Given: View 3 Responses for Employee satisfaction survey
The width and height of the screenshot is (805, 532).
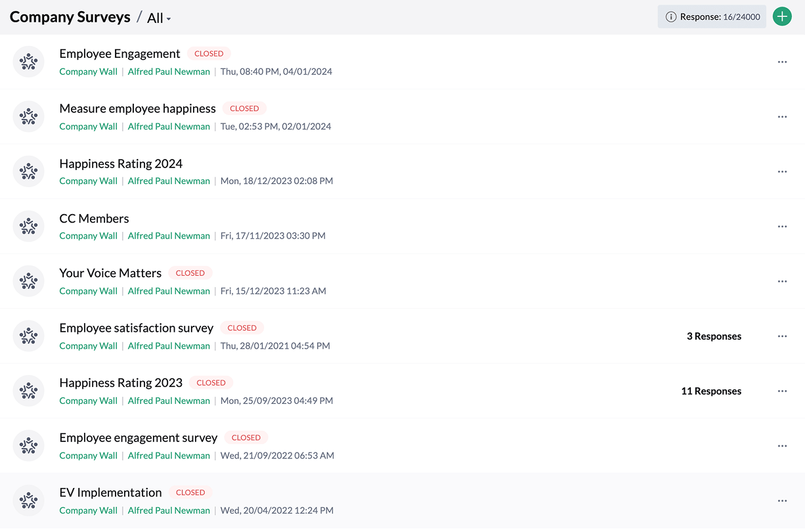Looking at the screenshot, I should tap(714, 336).
